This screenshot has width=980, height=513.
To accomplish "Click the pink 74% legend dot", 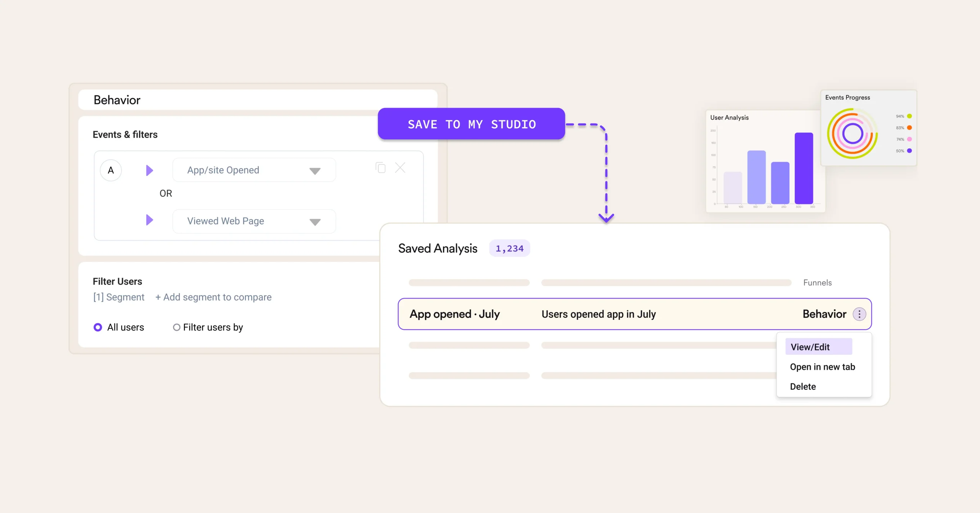I will (910, 139).
